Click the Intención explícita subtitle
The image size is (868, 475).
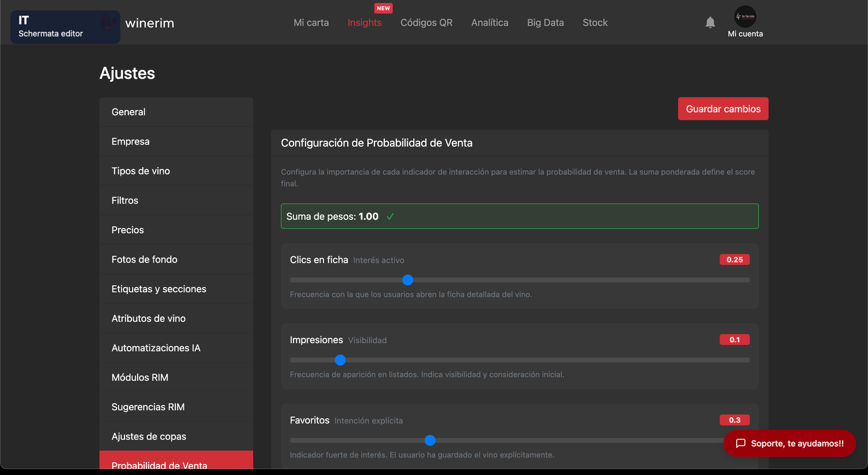tap(369, 421)
